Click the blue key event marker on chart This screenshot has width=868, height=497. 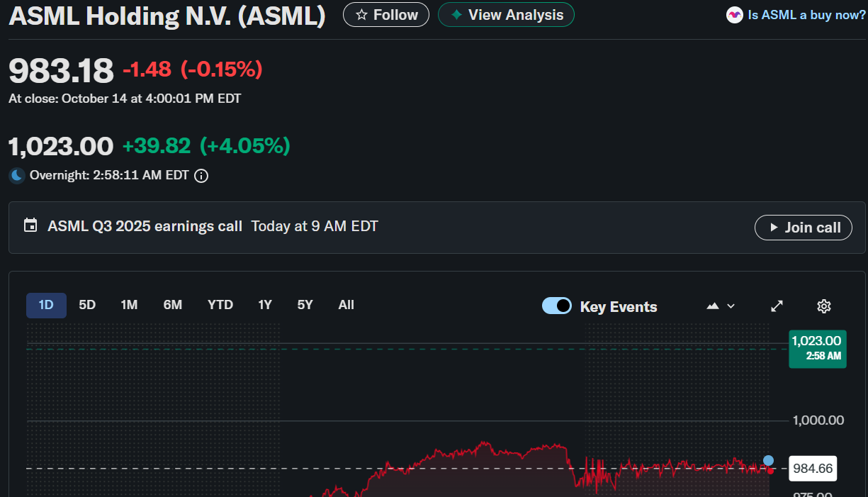click(768, 460)
